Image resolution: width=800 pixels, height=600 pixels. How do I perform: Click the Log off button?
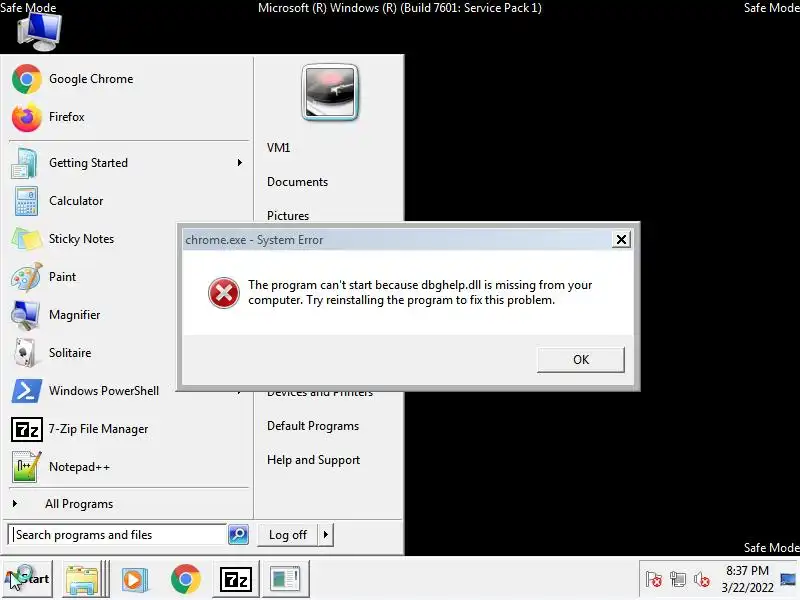(288, 535)
